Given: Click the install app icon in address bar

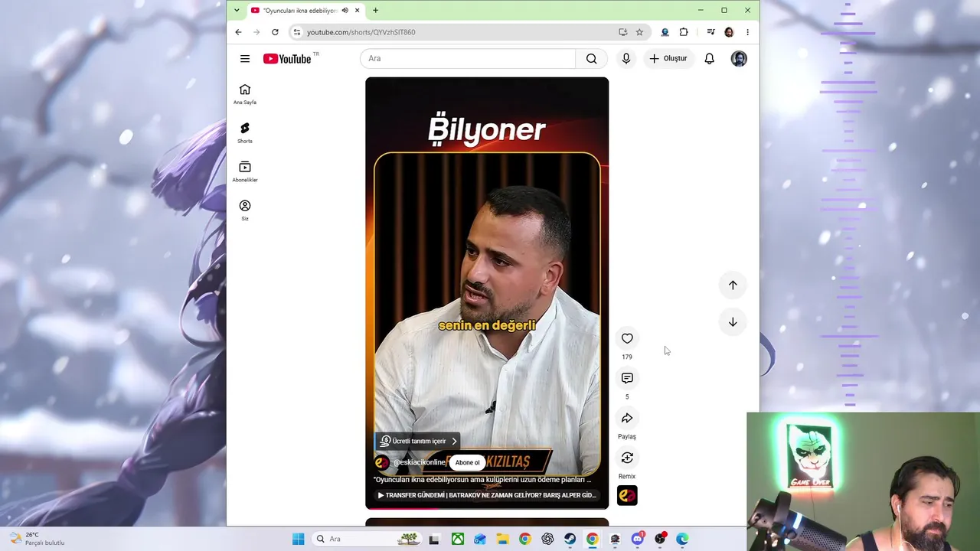Looking at the screenshot, I should click(x=623, y=32).
